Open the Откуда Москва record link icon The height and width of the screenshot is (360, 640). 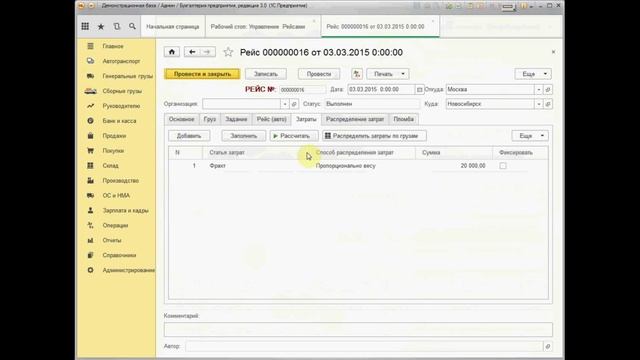tap(548, 89)
